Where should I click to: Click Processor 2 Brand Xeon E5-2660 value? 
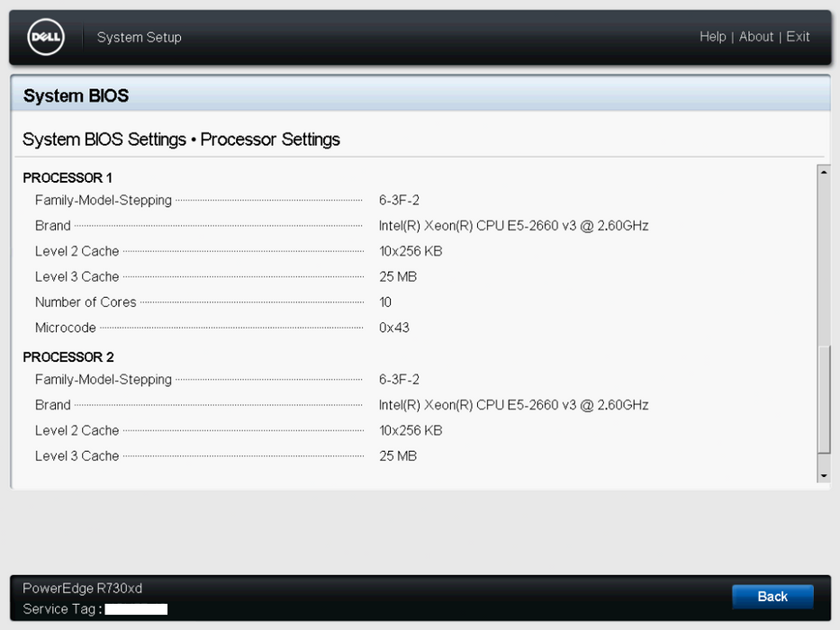click(x=514, y=405)
